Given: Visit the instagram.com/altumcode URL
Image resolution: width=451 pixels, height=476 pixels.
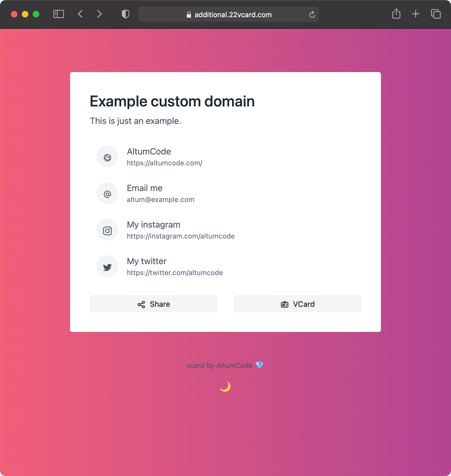Looking at the screenshot, I should (181, 236).
